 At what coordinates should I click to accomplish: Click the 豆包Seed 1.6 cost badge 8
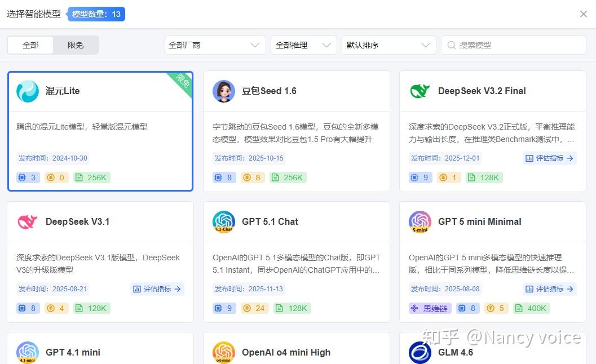[x=253, y=177]
